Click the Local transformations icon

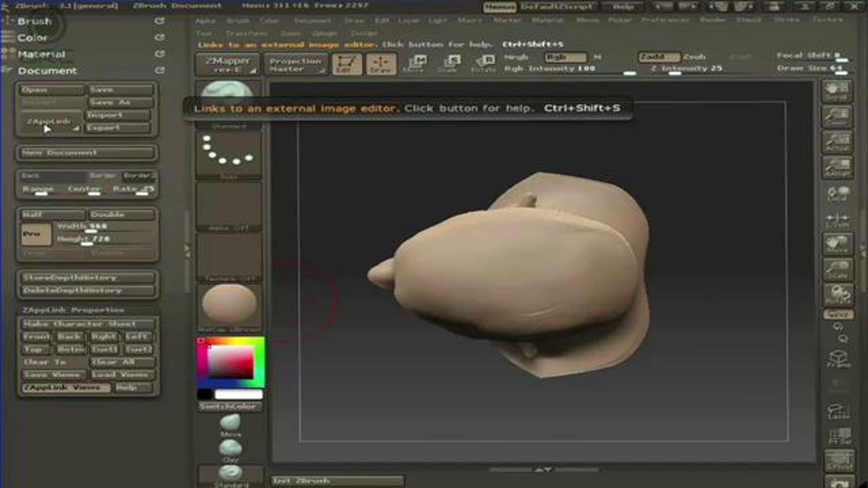[838, 194]
